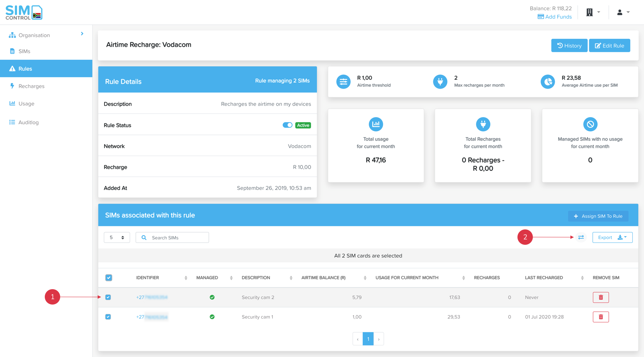Open the user account dropdown

(x=623, y=12)
